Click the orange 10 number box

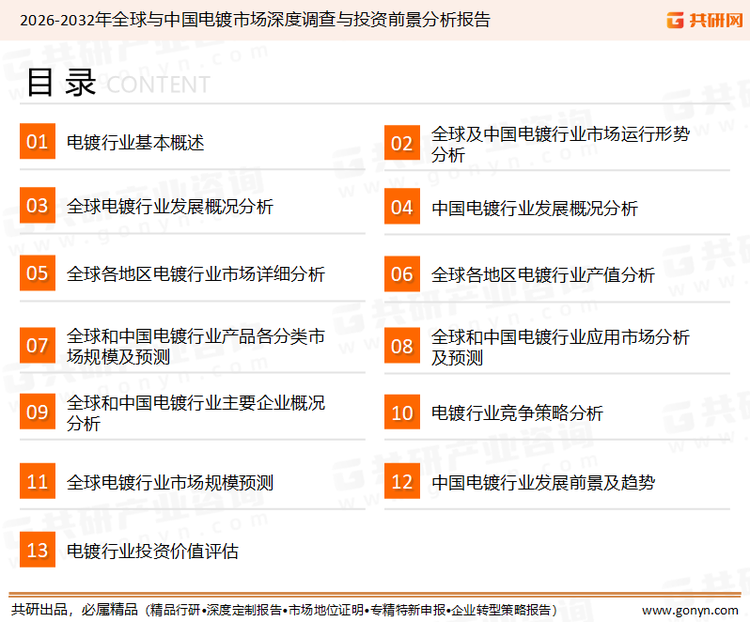pyautogui.click(x=402, y=412)
